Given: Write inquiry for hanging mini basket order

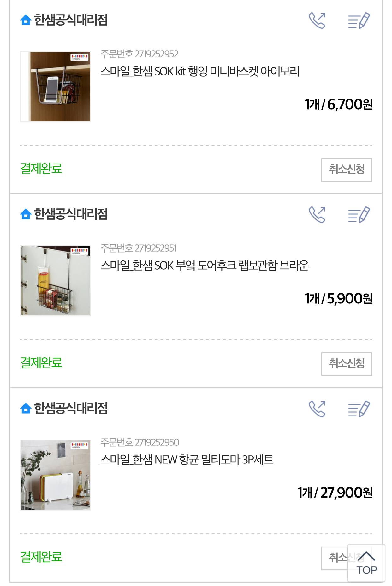Looking at the screenshot, I should [359, 21].
